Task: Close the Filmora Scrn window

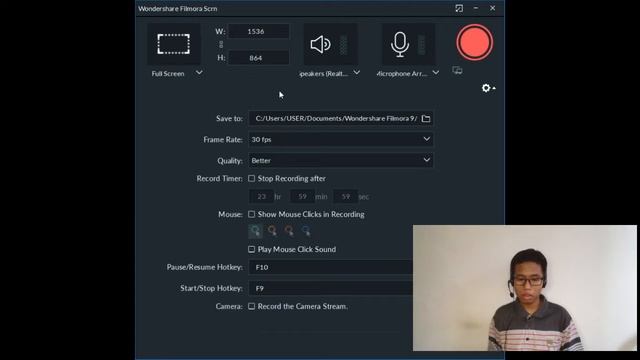Action: [493, 8]
